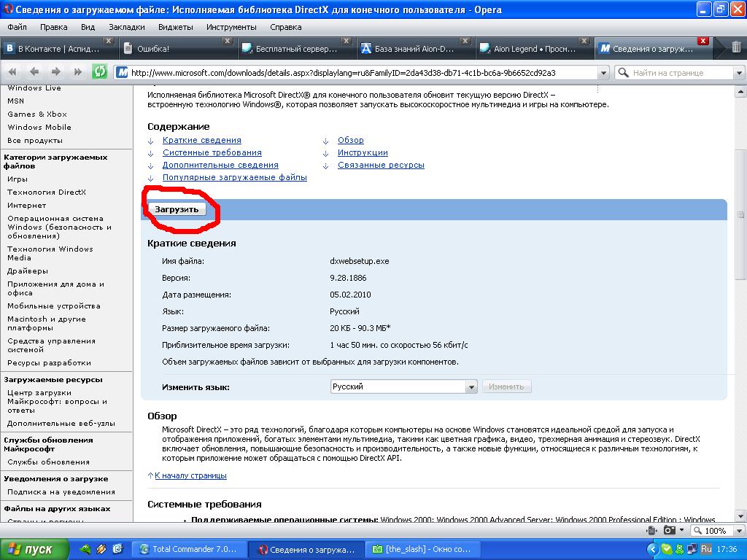Image resolution: width=747 pixels, height=560 pixels.
Task: Follow the 'Обзор' contents link
Action: pyautogui.click(x=351, y=140)
